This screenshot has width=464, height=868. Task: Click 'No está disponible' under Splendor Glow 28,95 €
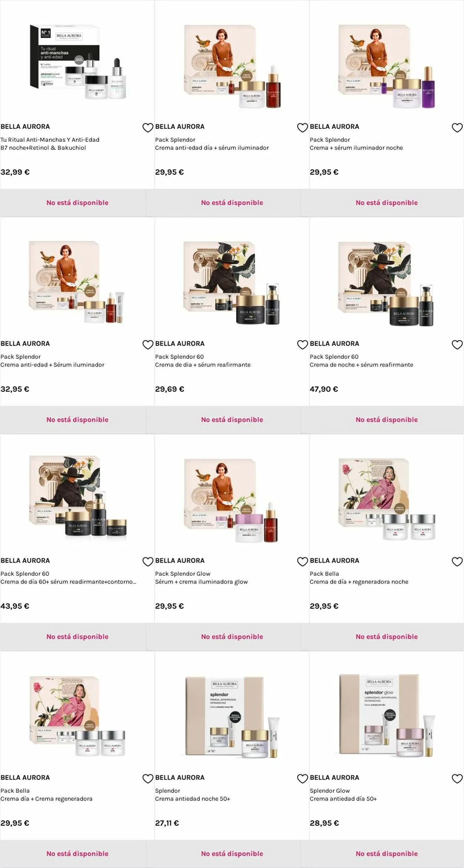[x=386, y=854]
